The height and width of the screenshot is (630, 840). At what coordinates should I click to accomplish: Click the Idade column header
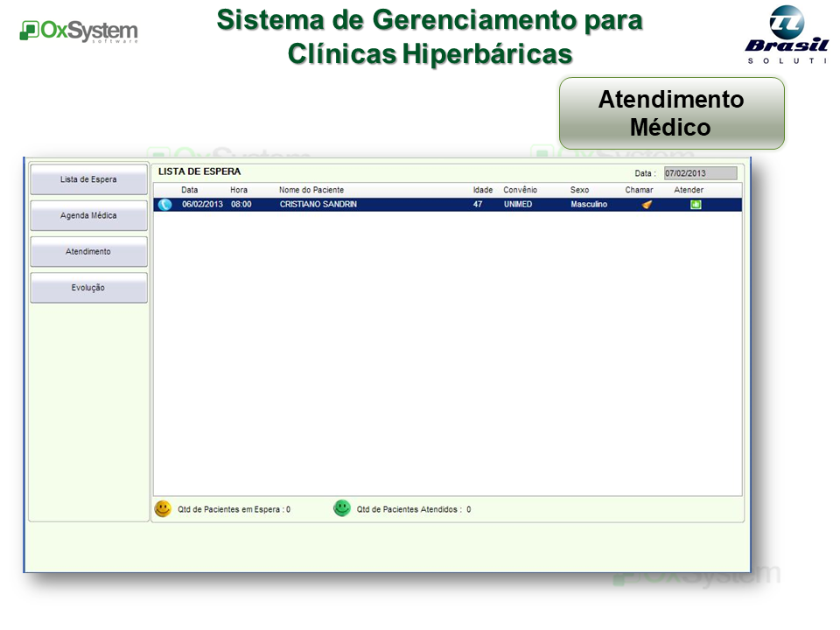[x=483, y=190]
